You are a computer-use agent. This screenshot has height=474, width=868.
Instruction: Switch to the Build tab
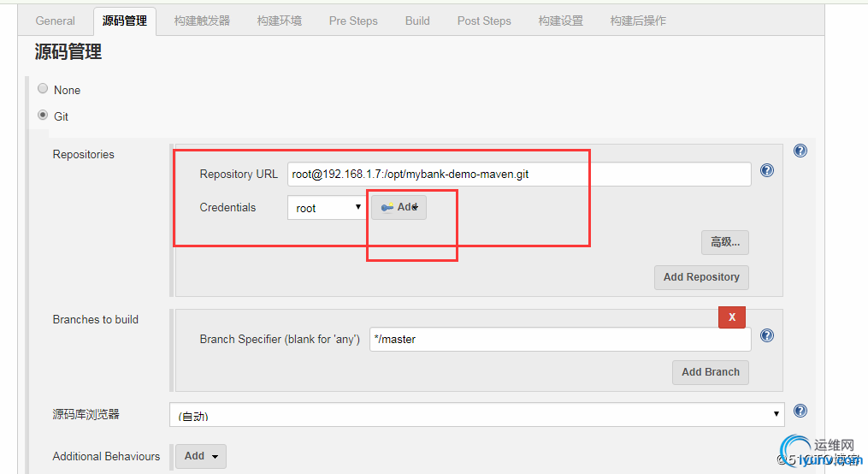pyautogui.click(x=417, y=21)
